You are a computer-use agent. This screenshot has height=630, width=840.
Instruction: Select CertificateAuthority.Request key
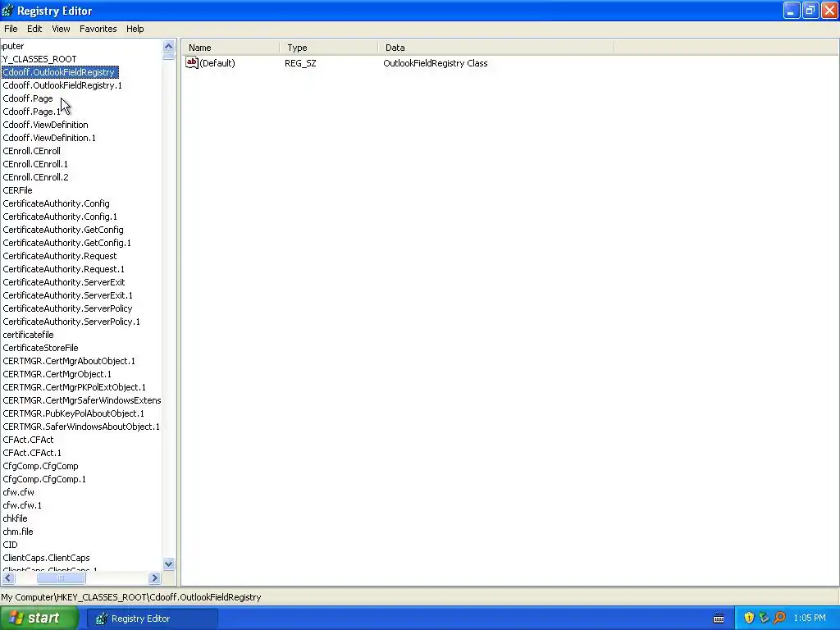pyautogui.click(x=59, y=256)
